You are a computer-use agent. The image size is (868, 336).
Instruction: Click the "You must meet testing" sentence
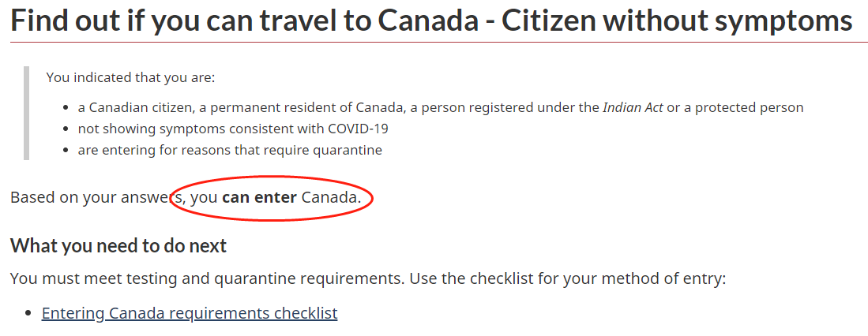point(158,278)
